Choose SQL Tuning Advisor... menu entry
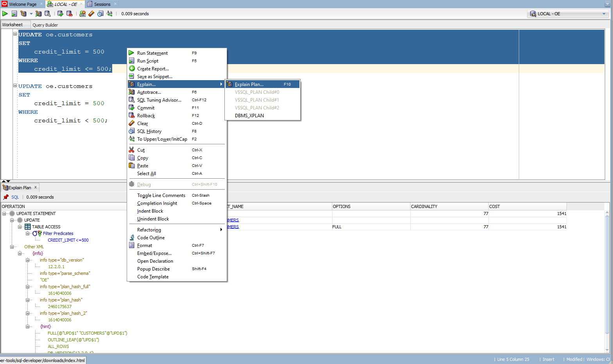 (x=177, y=100)
